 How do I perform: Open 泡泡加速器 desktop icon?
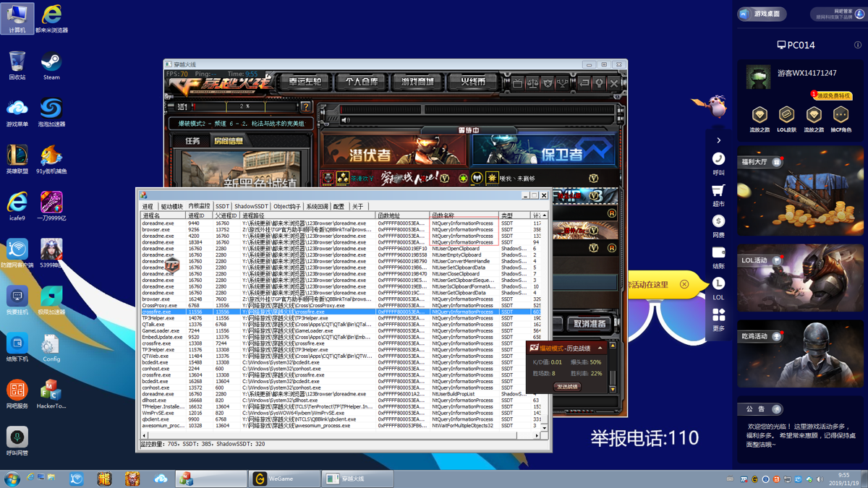click(51, 112)
